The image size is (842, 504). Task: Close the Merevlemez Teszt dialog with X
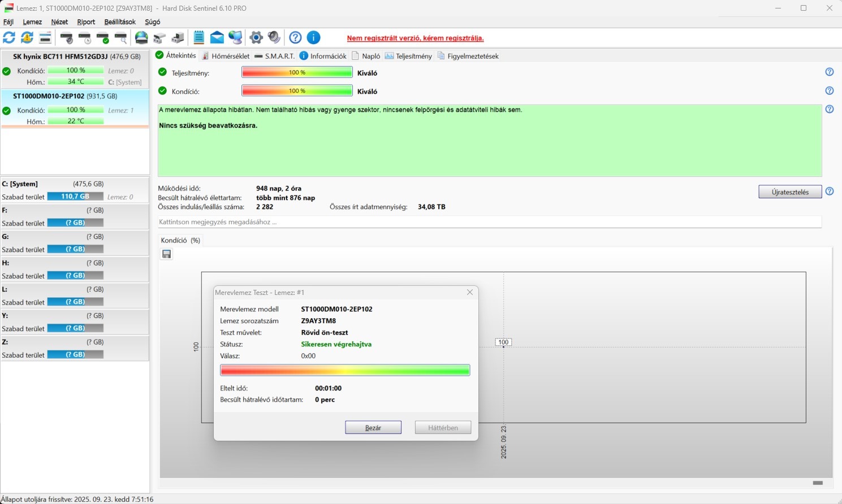click(470, 292)
